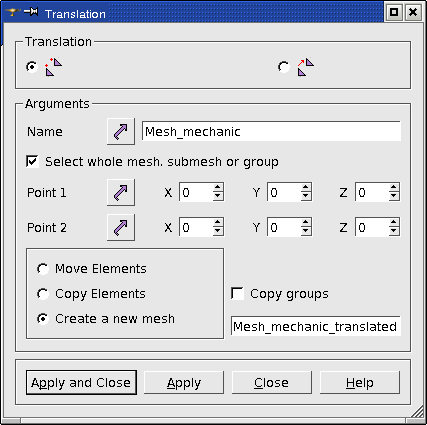
Task: Click the Apply and Close button
Action: click(81, 382)
